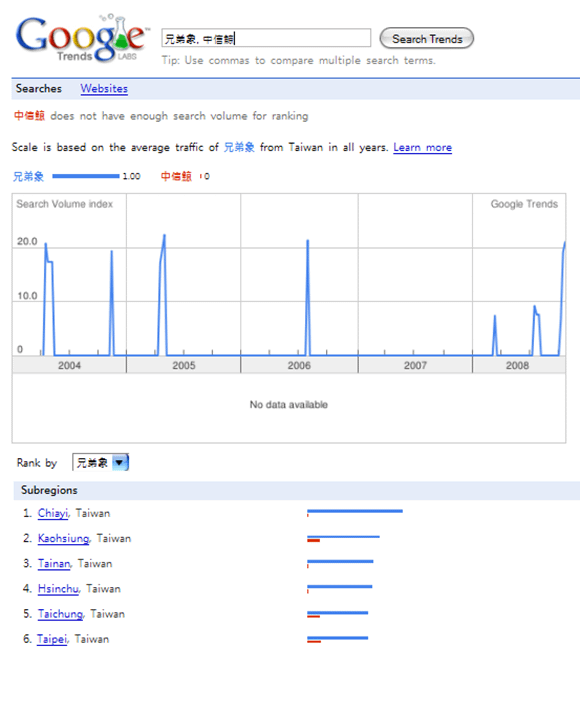Click the Taipei blue volume bar

(x=338, y=638)
